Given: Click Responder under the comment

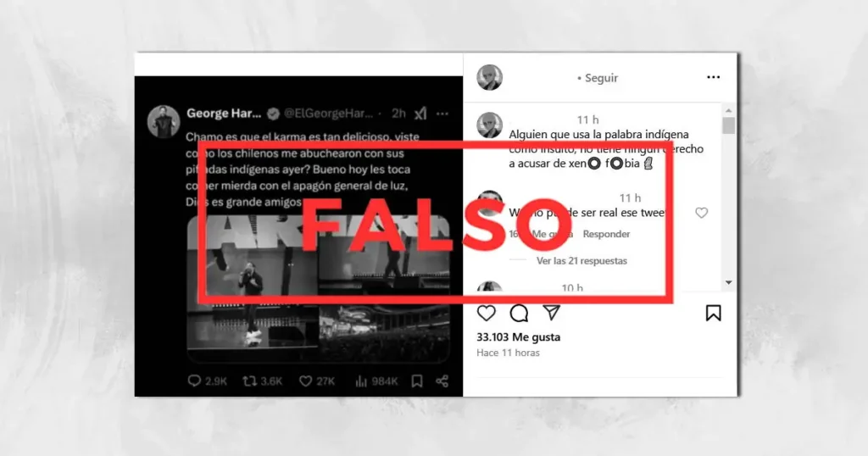Looking at the screenshot, I should pos(606,234).
